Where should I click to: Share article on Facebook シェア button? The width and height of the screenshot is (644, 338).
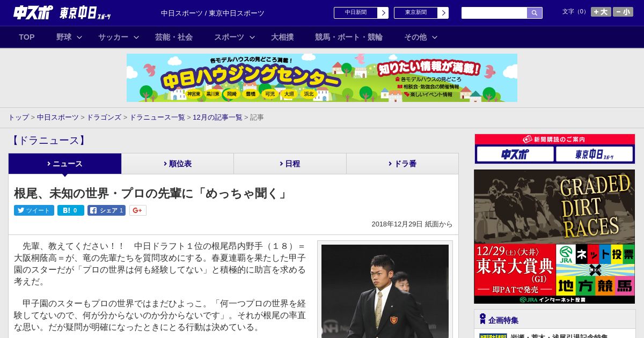(x=106, y=210)
